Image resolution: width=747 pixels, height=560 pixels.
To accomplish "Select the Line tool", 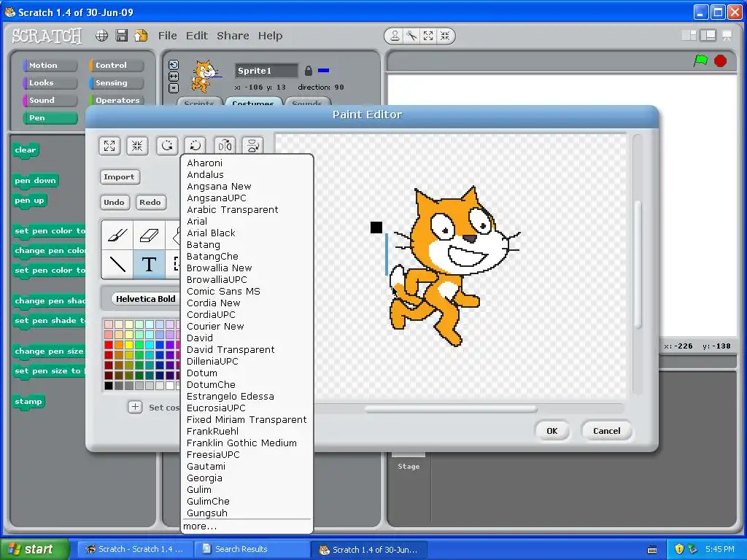I will click(x=117, y=264).
